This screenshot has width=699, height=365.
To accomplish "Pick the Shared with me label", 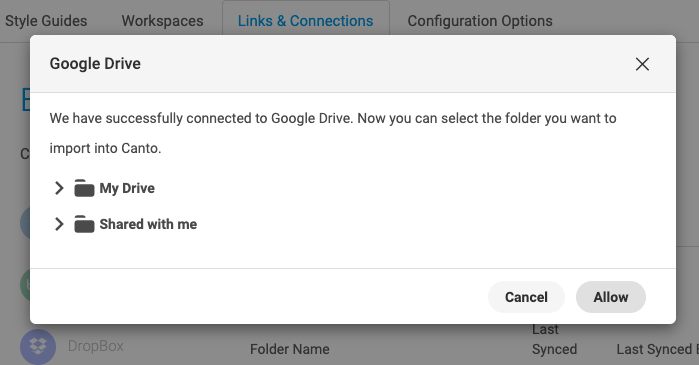I will [148, 224].
